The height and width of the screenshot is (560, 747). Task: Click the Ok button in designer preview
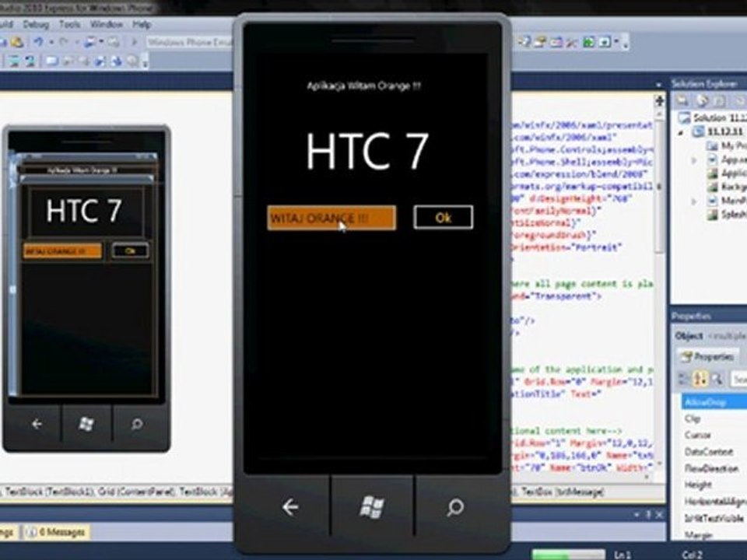click(x=130, y=251)
